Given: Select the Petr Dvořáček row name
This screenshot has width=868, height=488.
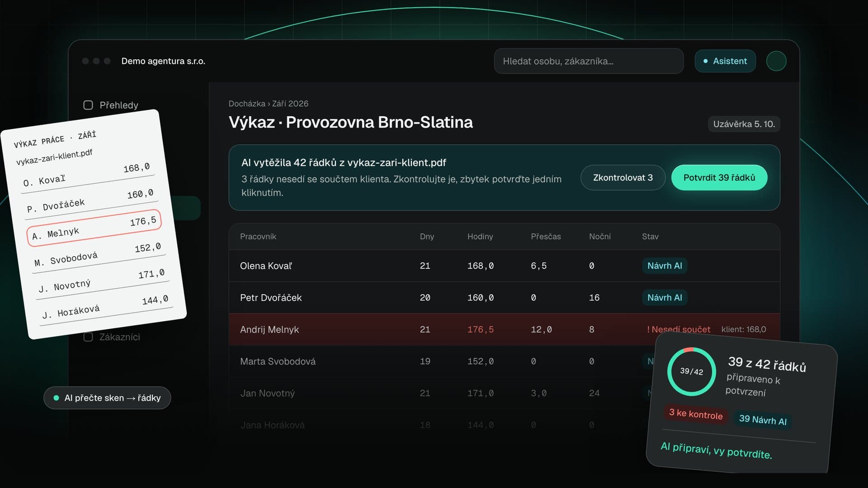Looking at the screenshot, I should (x=271, y=298).
